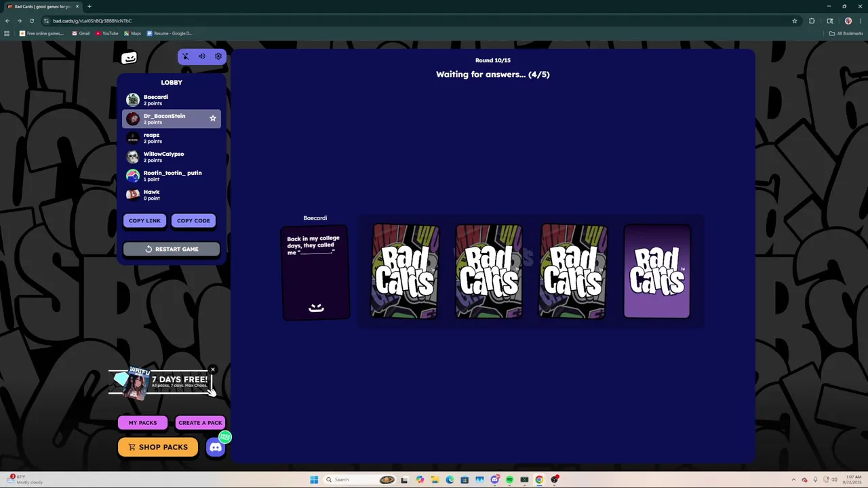Click the COPY LINK button
The height and width of the screenshot is (488, 868).
tap(144, 220)
